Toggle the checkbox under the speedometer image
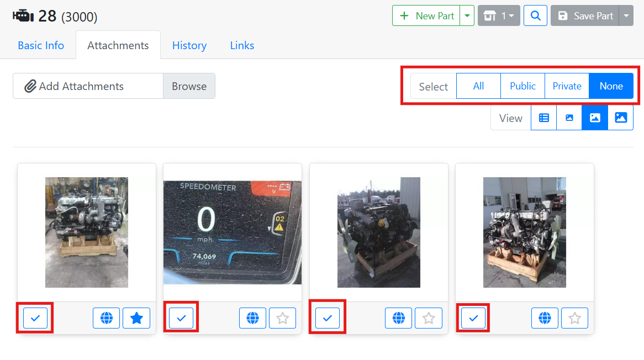 181,316
